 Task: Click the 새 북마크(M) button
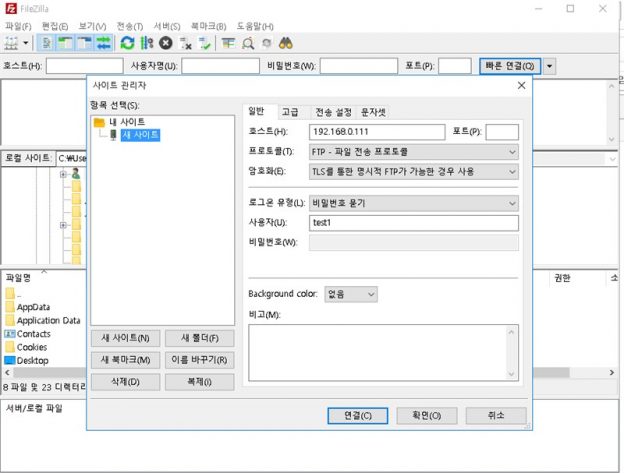tap(125, 360)
